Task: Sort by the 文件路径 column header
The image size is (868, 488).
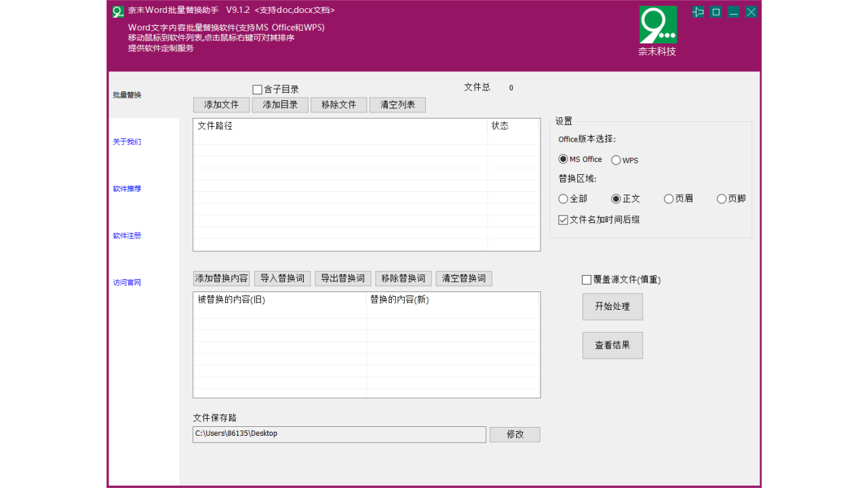Action: (340, 126)
